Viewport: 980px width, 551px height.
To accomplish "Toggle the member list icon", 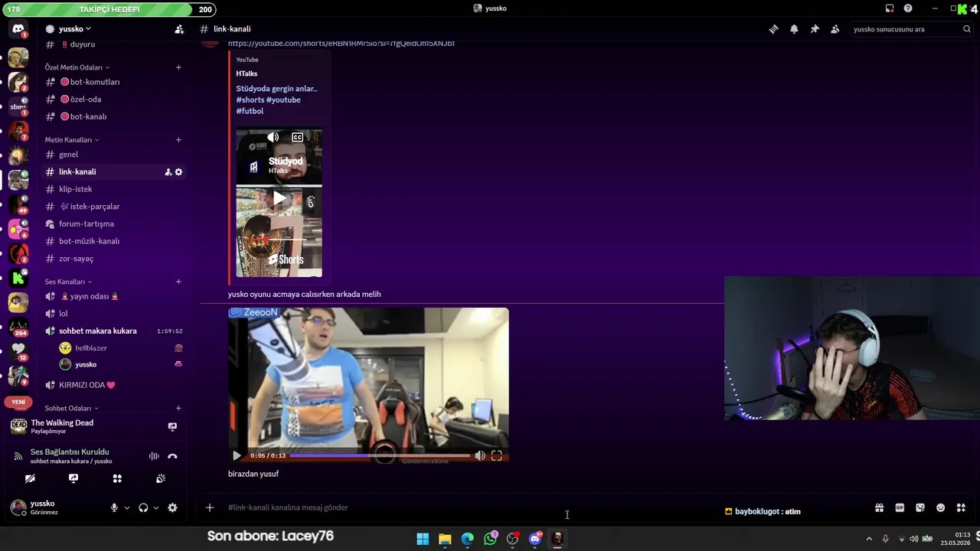I will click(835, 29).
